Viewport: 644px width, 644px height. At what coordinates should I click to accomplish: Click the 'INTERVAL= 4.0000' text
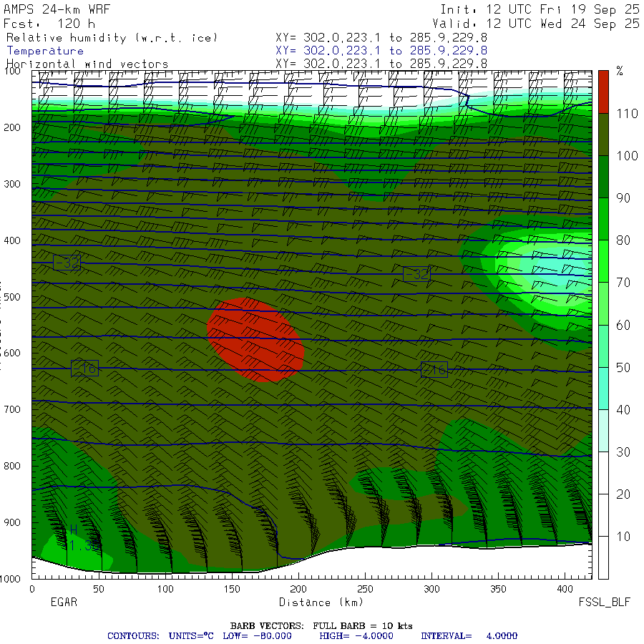tap(469, 636)
